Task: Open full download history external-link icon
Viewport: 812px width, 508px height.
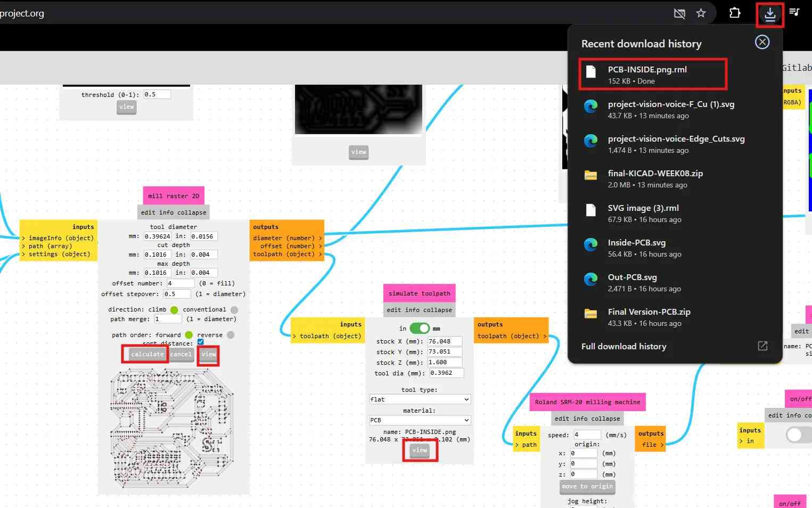Action: tap(762, 346)
